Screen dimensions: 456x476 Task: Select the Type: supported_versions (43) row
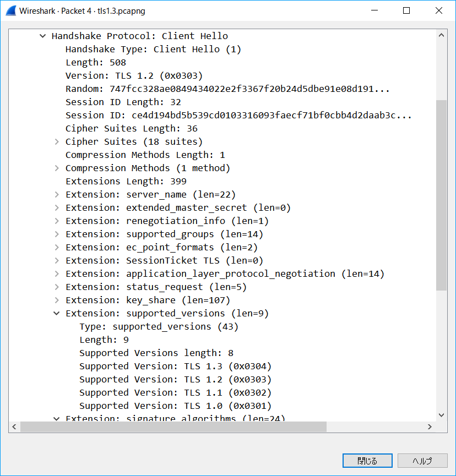pyautogui.click(x=159, y=327)
